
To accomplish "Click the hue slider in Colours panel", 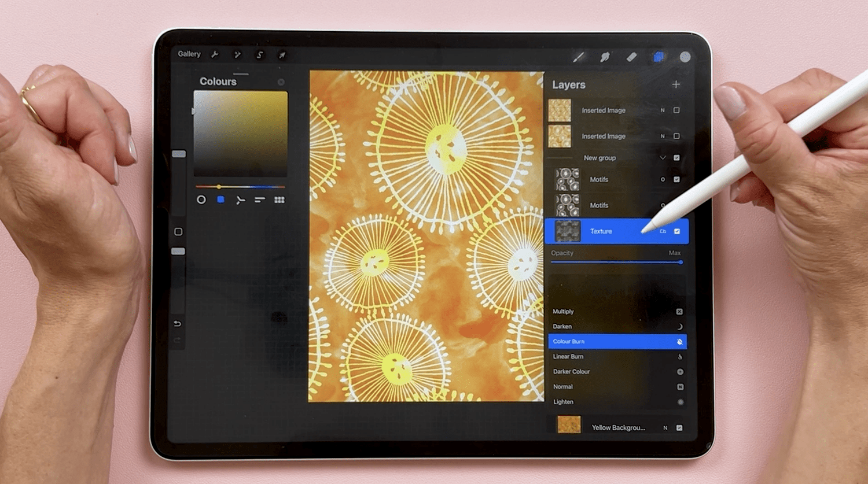I will point(240,187).
